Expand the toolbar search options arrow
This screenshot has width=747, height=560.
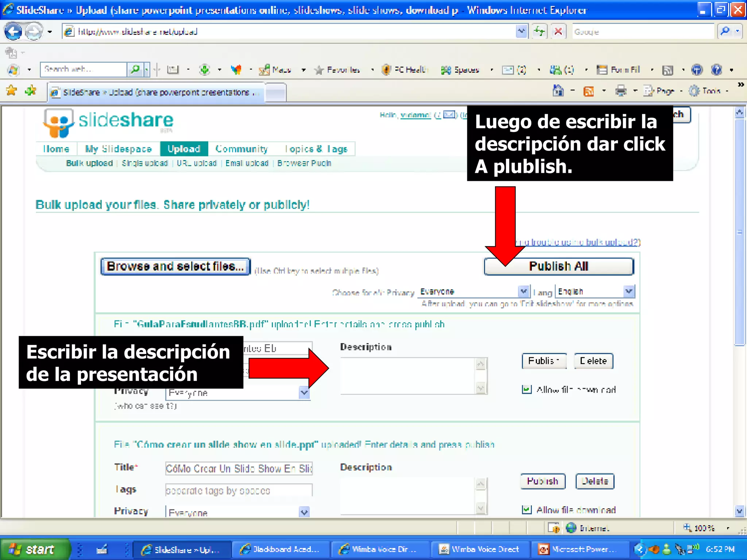146,69
